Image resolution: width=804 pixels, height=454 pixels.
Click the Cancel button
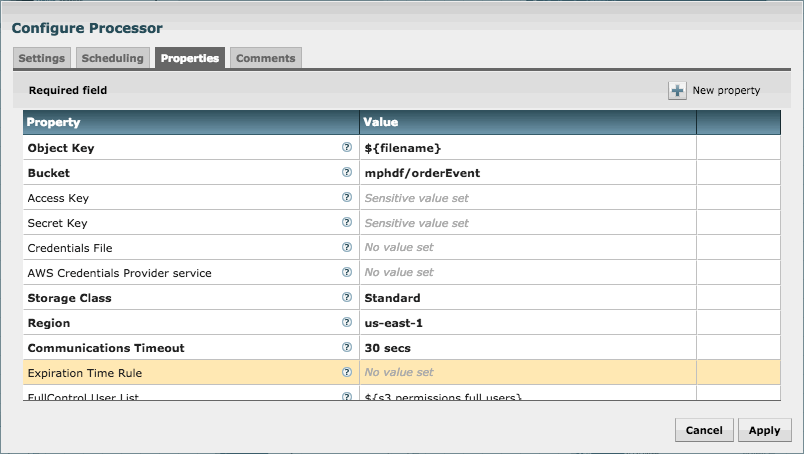(704, 430)
